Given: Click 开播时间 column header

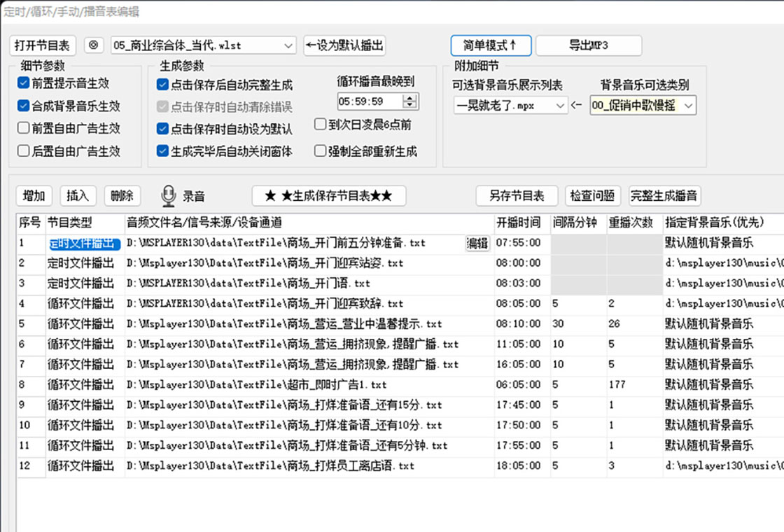Looking at the screenshot, I should coord(522,223).
